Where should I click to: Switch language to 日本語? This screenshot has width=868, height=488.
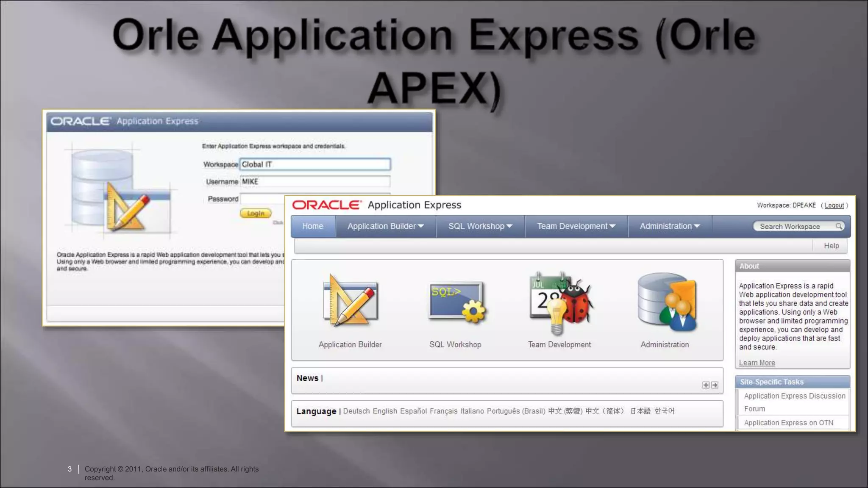coord(640,411)
